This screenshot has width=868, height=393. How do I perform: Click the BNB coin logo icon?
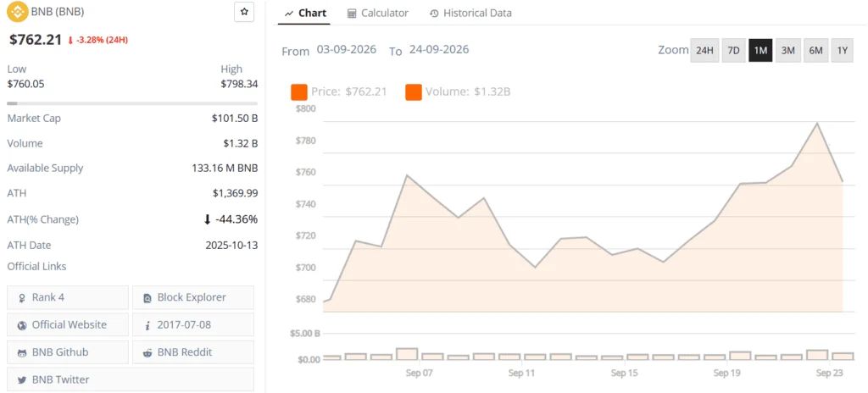click(x=18, y=11)
